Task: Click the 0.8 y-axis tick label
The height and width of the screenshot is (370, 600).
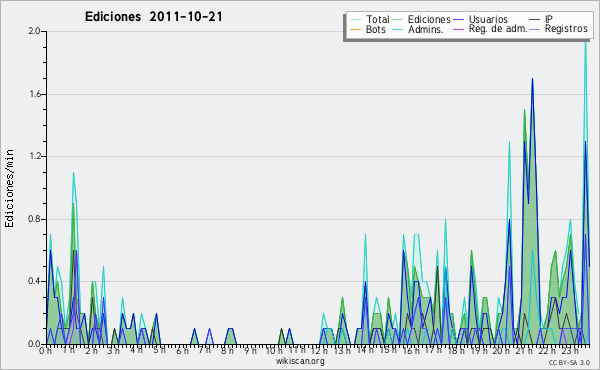Action: point(35,219)
